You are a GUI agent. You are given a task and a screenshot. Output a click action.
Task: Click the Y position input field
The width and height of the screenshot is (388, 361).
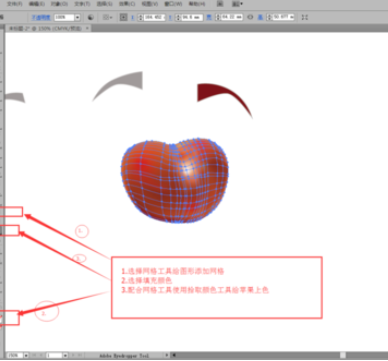click(x=192, y=17)
